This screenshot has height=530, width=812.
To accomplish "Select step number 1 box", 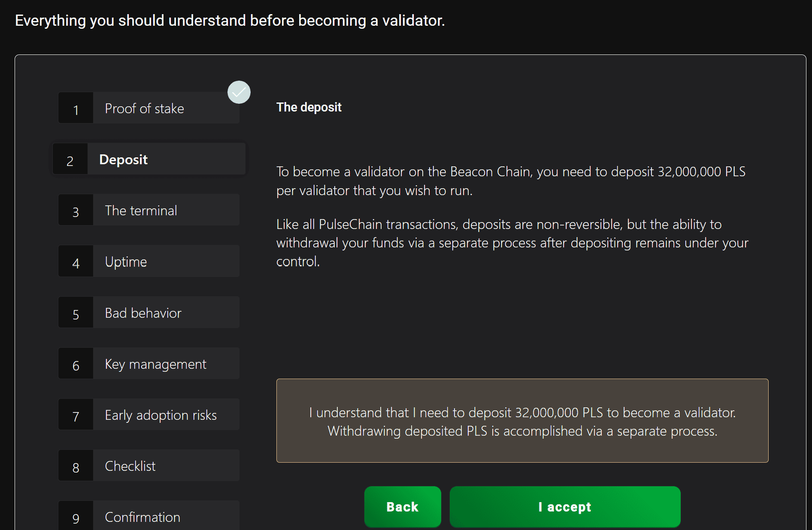I will coord(76,108).
